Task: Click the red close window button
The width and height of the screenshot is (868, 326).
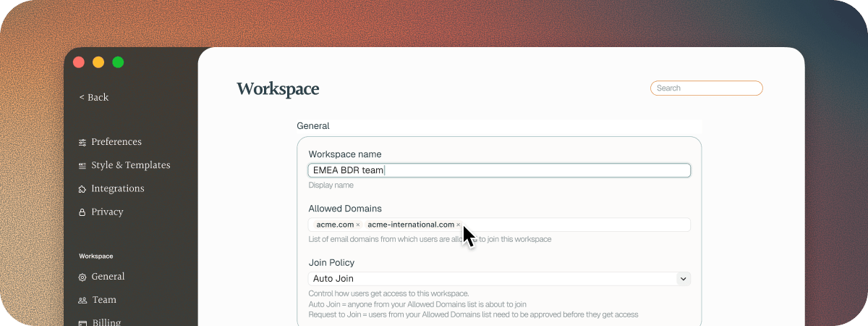Action: pos(79,62)
